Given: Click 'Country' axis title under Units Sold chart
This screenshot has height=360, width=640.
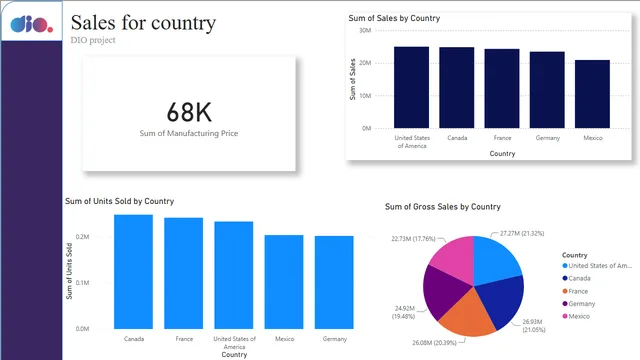Looking at the screenshot, I should pyautogui.click(x=234, y=355).
